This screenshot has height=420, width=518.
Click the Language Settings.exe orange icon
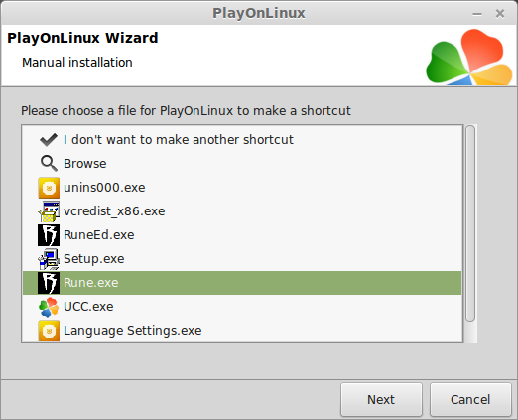point(49,331)
